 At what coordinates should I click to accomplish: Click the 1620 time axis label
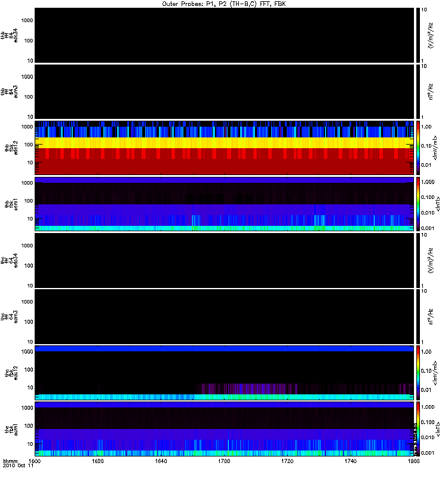(98, 461)
